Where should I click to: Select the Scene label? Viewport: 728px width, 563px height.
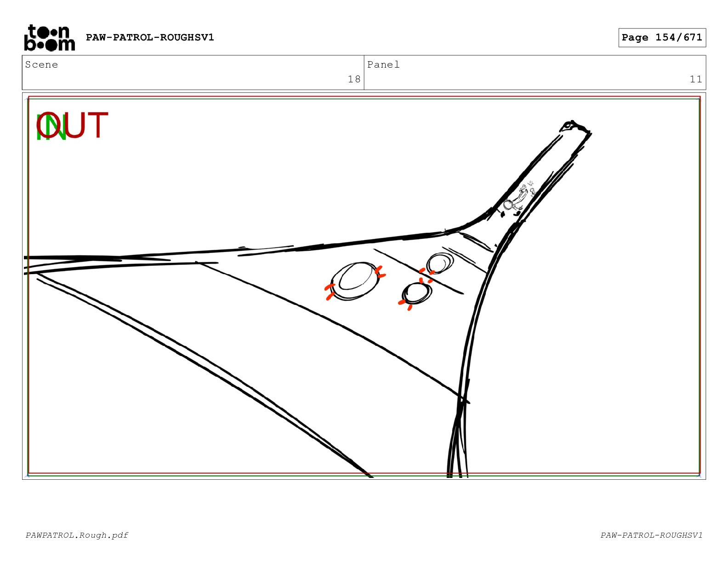[x=41, y=64]
